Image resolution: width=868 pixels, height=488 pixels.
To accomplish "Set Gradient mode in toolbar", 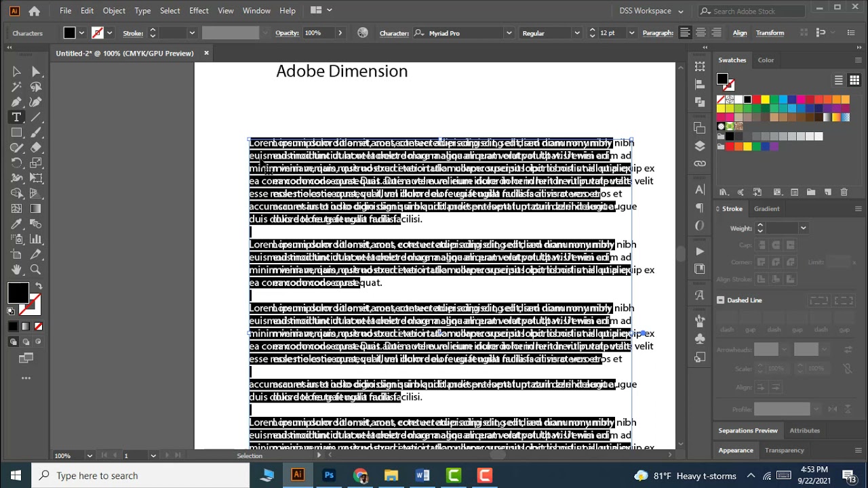I will pos(26,327).
